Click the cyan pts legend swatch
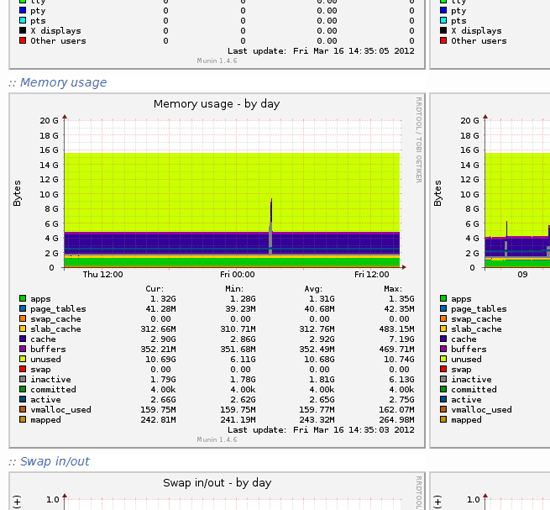550x510 pixels. tap(22, 20)
